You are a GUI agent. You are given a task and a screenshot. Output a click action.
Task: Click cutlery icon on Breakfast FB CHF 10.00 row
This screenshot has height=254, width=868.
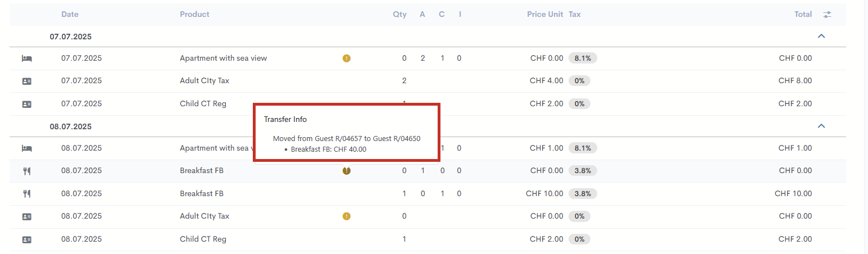[x=27, y=194]
